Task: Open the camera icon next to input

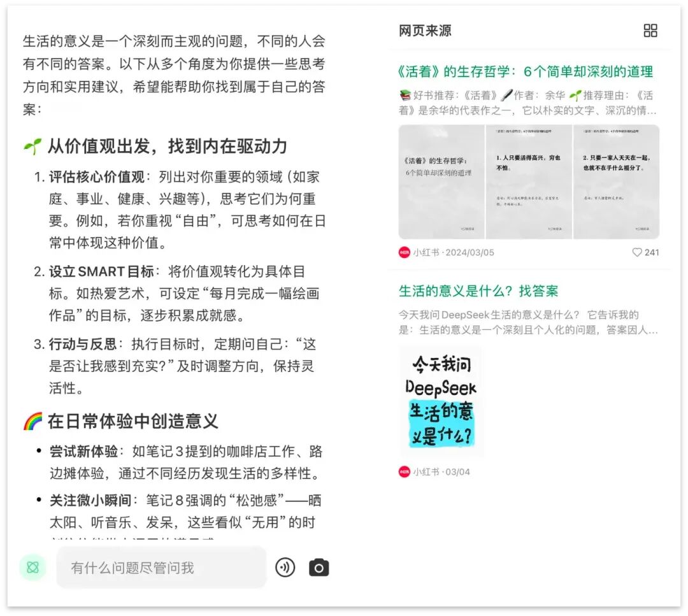Action: tap(319, 568)
